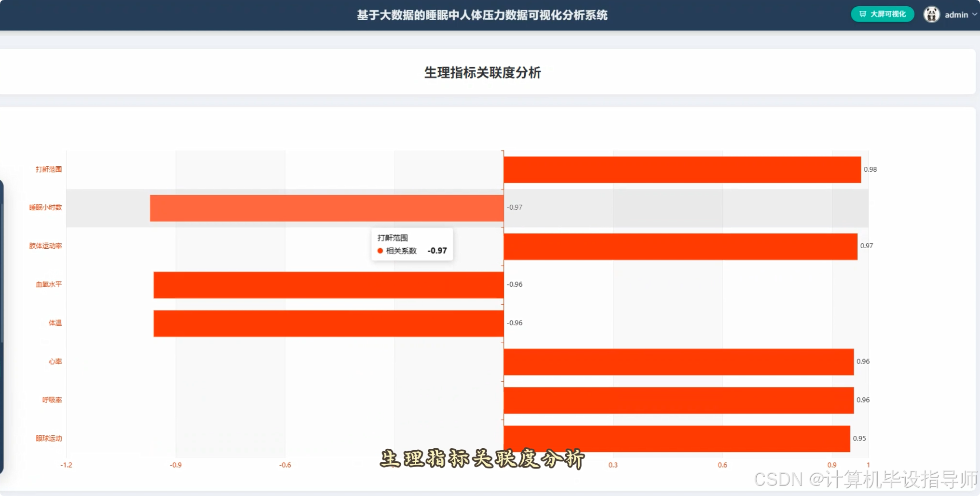Click the 0.98 value label
This screenshot has height=496, width=980.
point(870,169)
